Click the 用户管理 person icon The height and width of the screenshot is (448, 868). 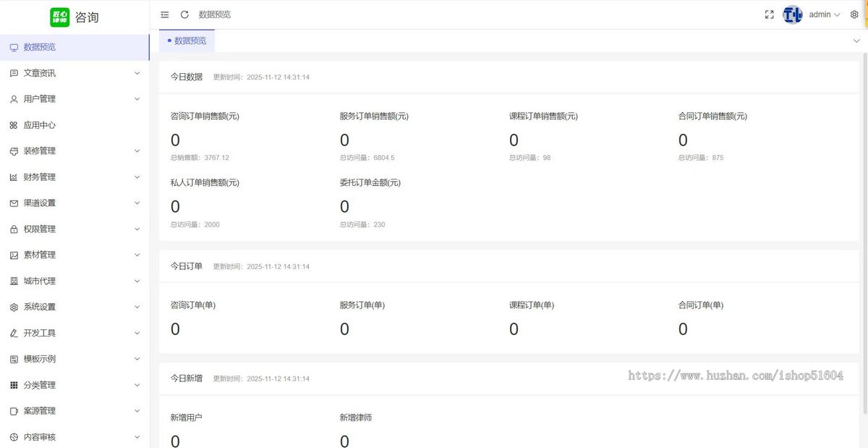(x=13, y=98)
